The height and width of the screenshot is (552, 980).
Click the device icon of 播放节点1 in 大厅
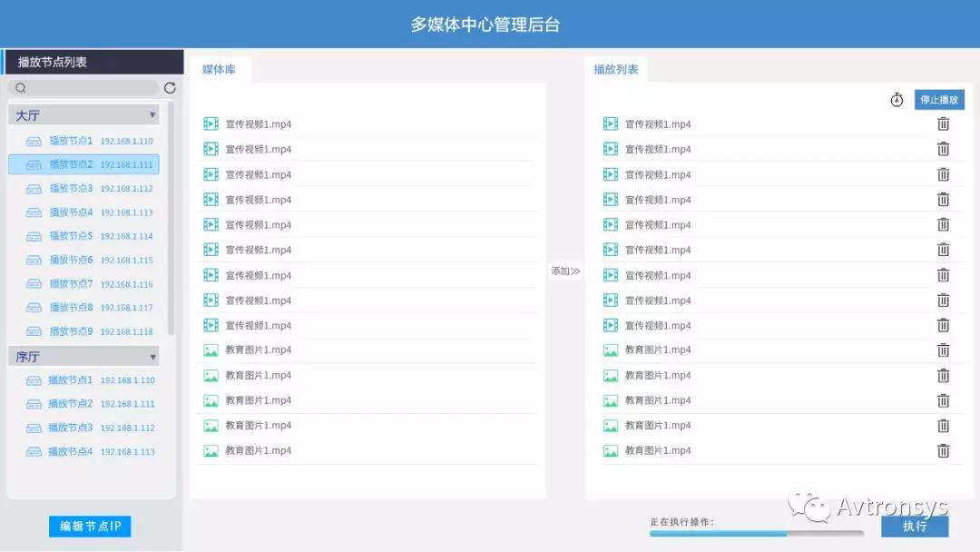[x=34, y=141]
